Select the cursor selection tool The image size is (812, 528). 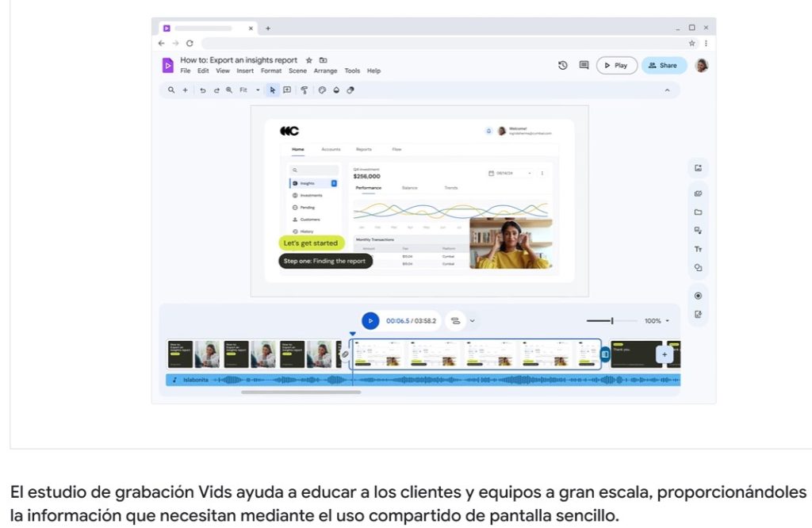click(273, 90)
